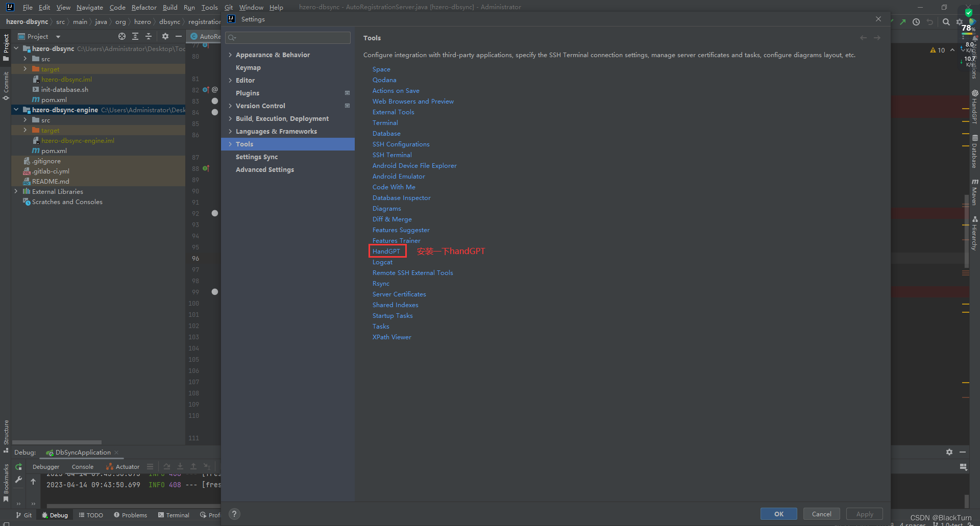Open the Structure tool window on left sidebar

click(x=6, y=436)
